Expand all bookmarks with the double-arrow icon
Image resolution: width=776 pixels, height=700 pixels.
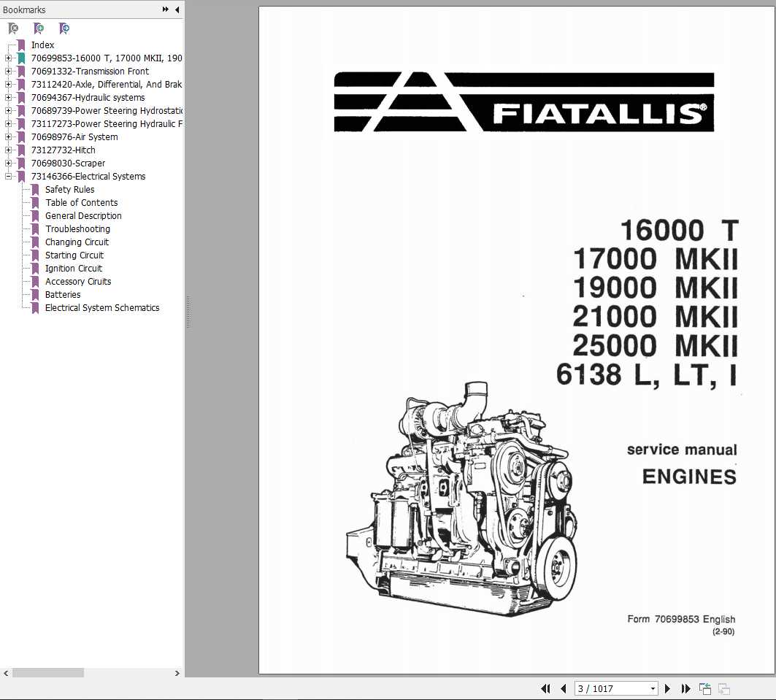[x=165, y=9]
